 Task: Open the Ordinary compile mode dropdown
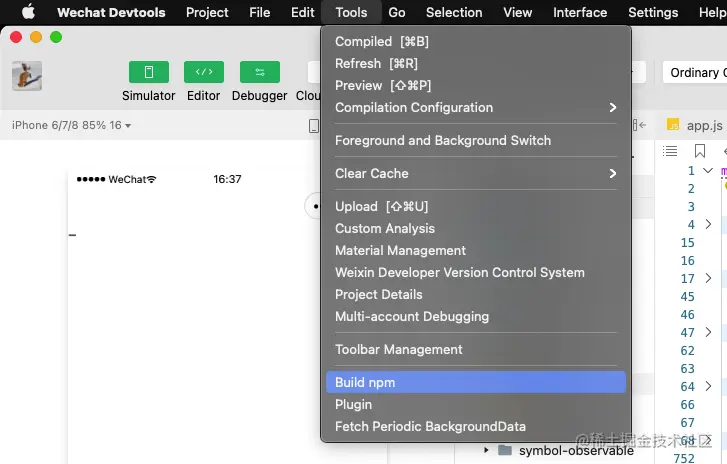click(x=694, y=73)
